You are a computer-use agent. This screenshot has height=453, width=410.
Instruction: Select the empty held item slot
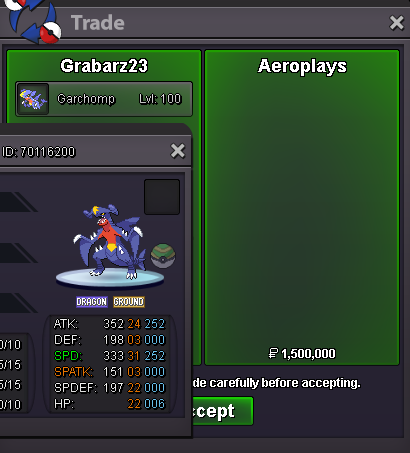pos(162,197)
